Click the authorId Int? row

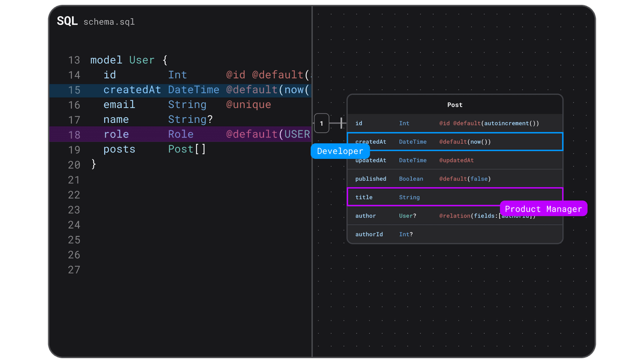[x=455, y=234]
